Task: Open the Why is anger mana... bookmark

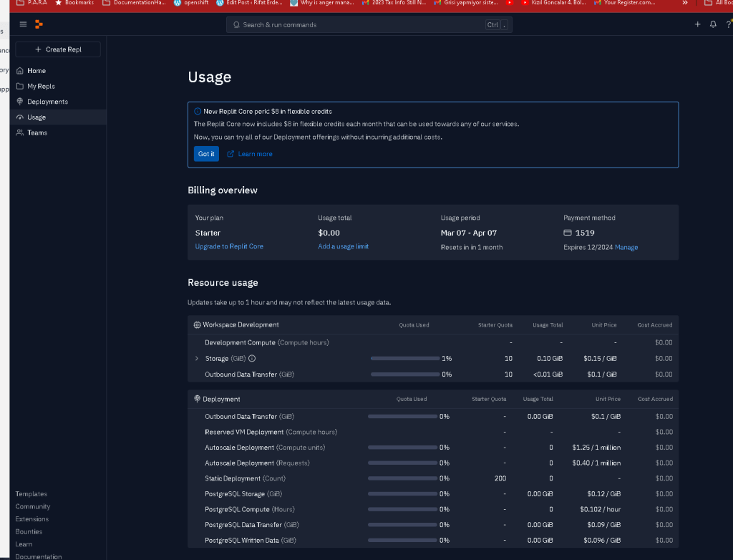Action: [x=321, y=3]
